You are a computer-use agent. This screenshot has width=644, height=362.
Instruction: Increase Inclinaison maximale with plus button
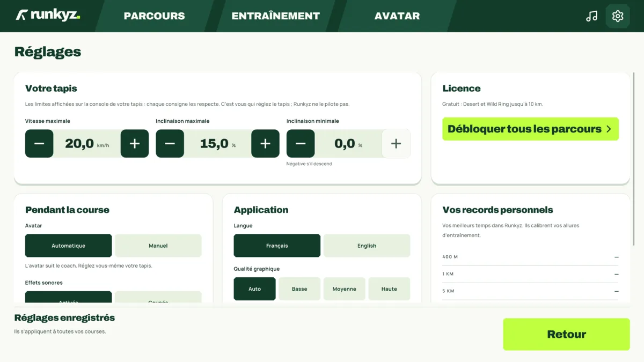pos(265,144)
